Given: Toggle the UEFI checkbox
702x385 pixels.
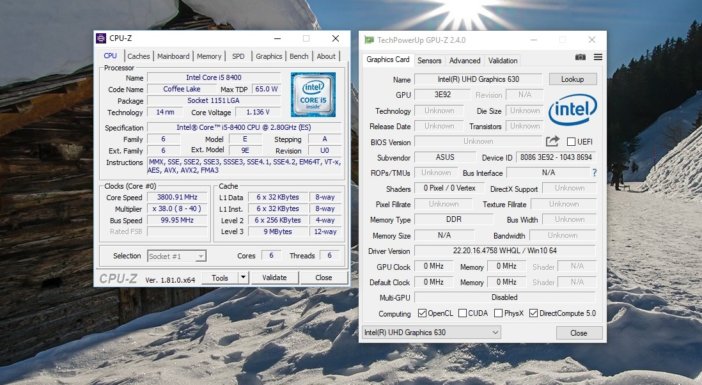Looking at the screenshot, I should [571, 142].
